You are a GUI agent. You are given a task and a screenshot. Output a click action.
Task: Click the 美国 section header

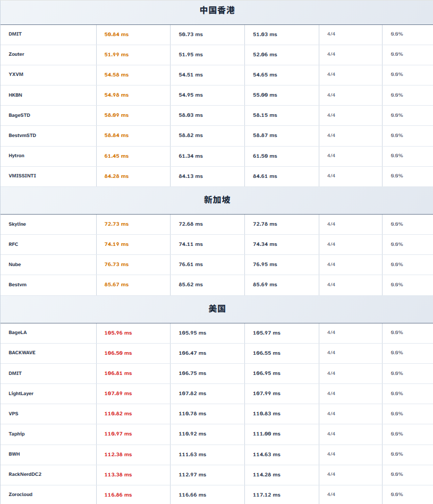(x=217, y=309)
